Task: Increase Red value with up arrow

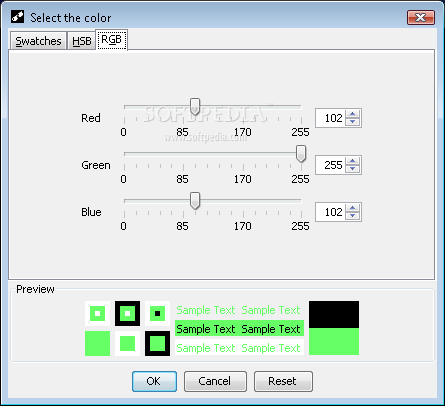Action: click(353, 114)
